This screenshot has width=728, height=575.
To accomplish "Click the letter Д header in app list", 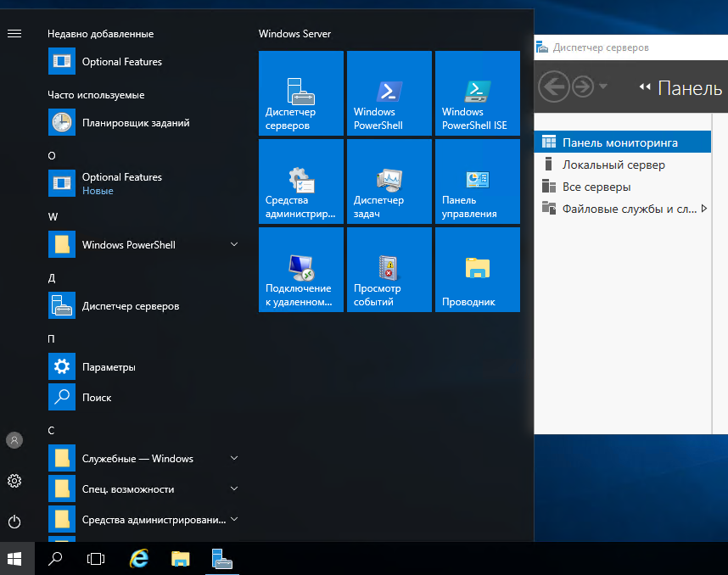I will tap(52, 278).
